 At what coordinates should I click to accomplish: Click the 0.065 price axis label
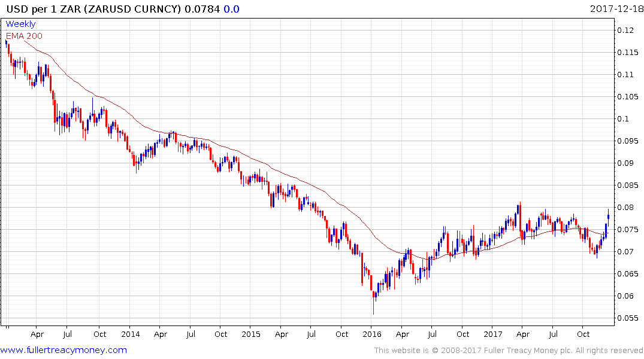tap(628, 273)
